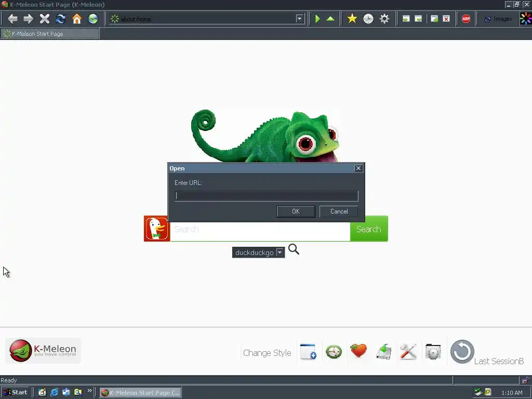Click the K-Meleon you have control logo

tap(43, 351)
